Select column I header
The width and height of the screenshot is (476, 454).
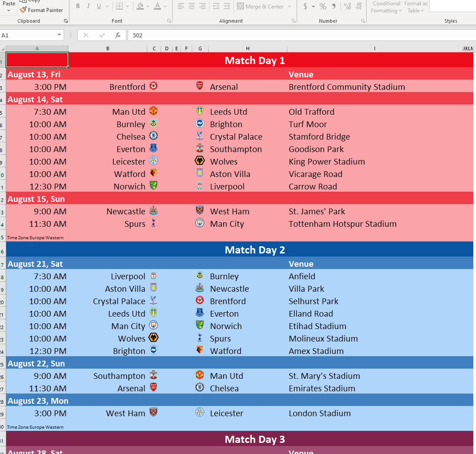(375, 48)
